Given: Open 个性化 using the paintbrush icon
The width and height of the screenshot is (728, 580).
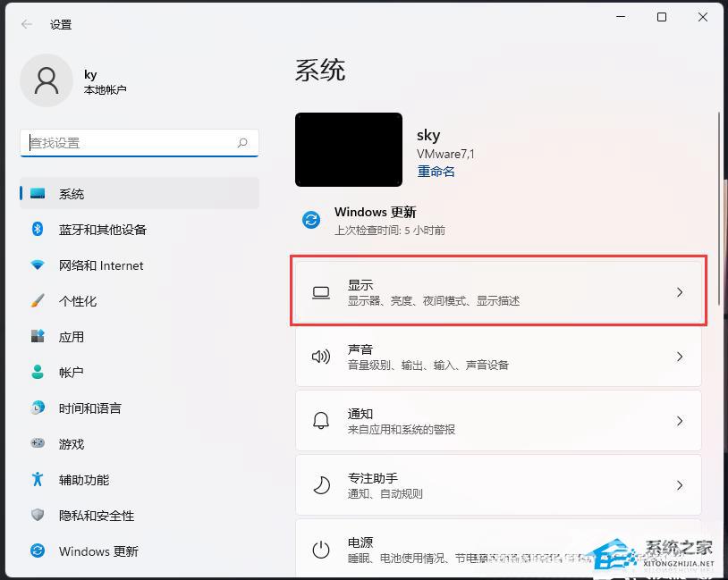Looking at the screenshot, I should point(37,301).
